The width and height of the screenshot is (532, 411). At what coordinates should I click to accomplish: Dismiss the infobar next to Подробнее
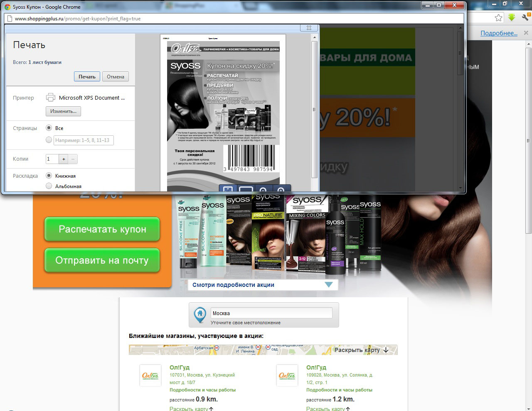coord(526,33)
